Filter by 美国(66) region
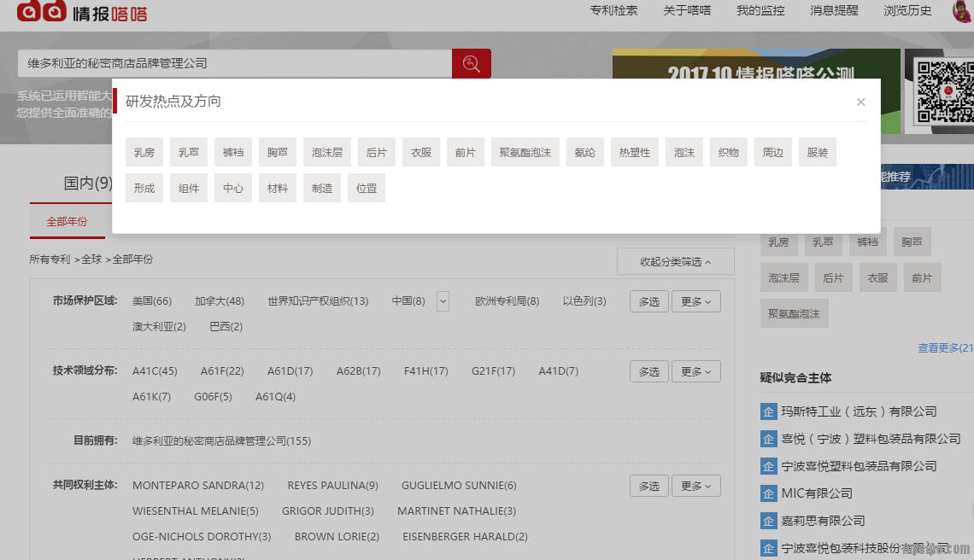 coord(152,301)
